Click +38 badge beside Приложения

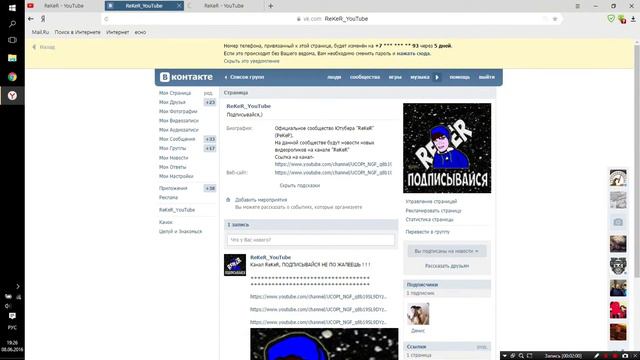210,189
